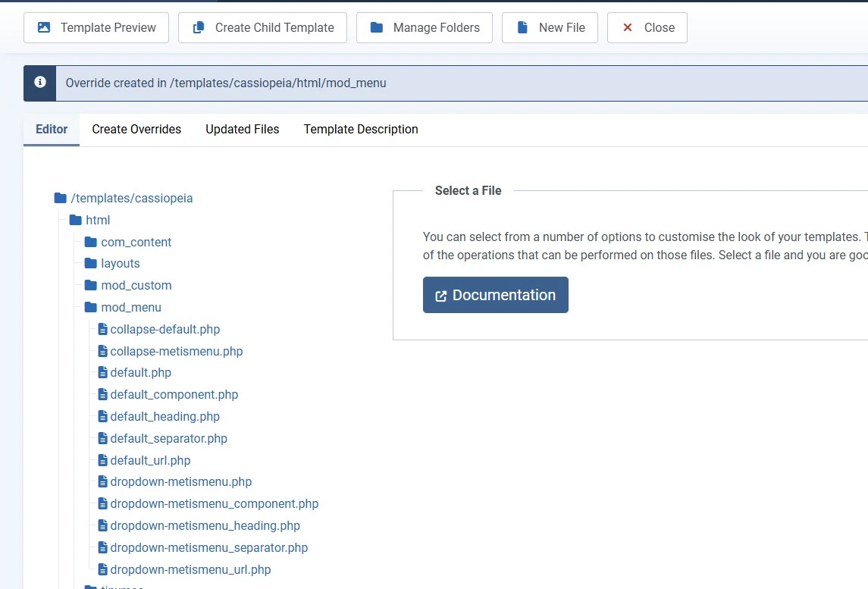
Task: Click the file icon beside default_url.php
Action: tap(102, 459)
